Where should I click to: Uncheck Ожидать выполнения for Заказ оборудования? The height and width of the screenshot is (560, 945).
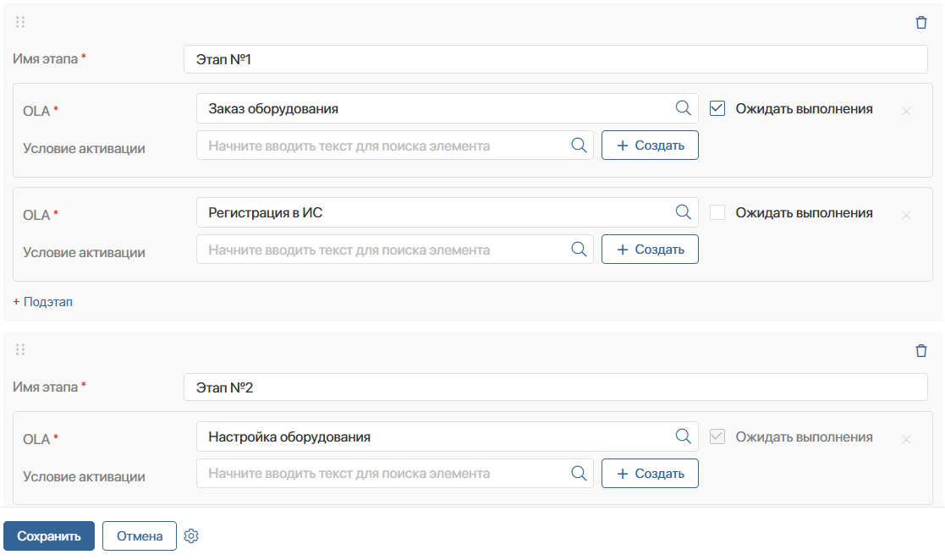pos(717,108)
